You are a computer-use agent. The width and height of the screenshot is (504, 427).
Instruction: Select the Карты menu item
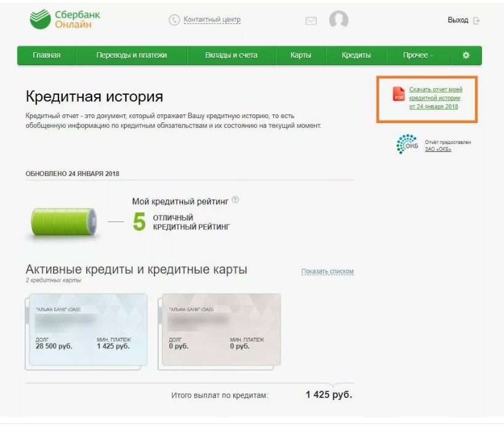coord(301,55)
